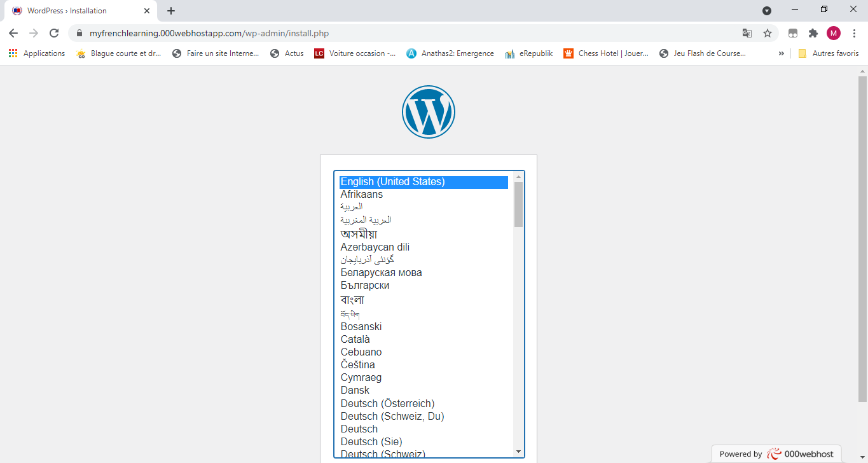
Task: Select Bosanski in the language list
Action: pyautogui.click(x=424, y=327)
